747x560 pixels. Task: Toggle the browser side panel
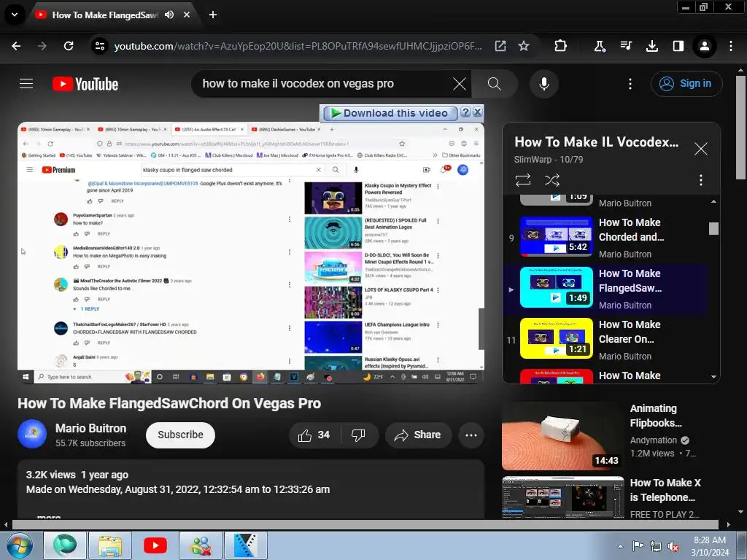tap(678, 46)
